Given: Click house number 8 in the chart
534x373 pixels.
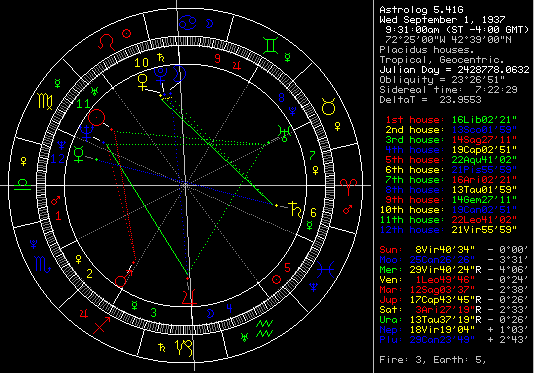Looking at the screenshot, I should tap(281, 98).
